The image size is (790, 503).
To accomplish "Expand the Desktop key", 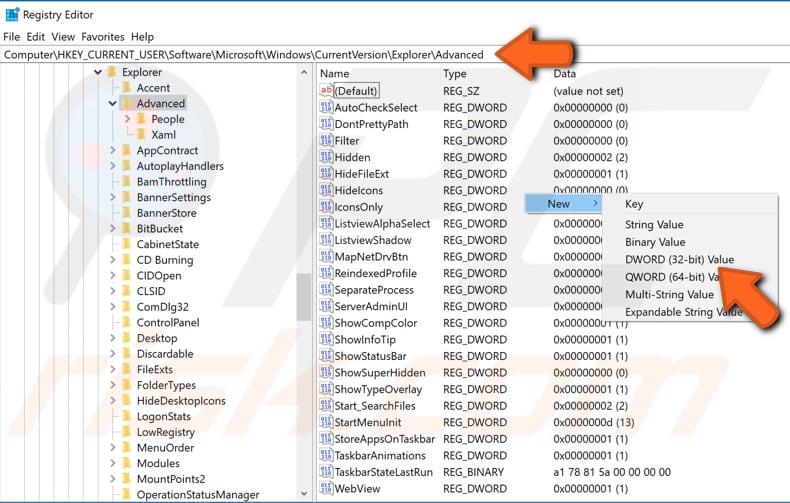I will pyautogui.click(x=112, y=338).
